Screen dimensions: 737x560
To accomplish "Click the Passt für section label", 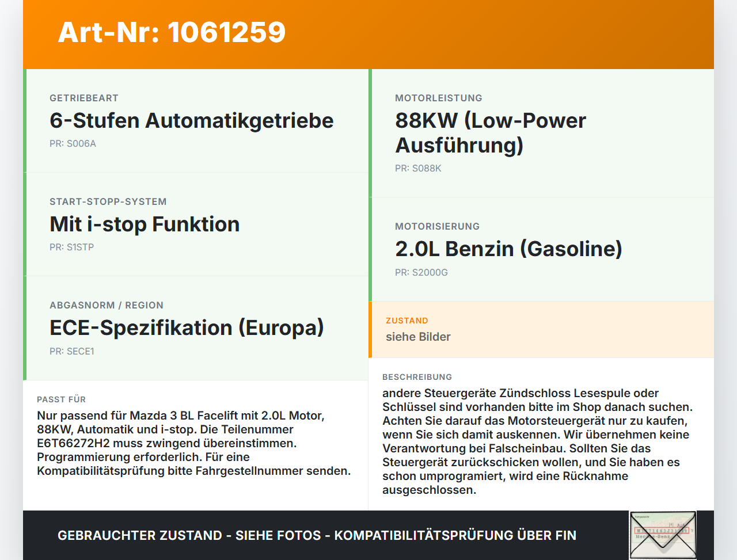I will 61,399.
